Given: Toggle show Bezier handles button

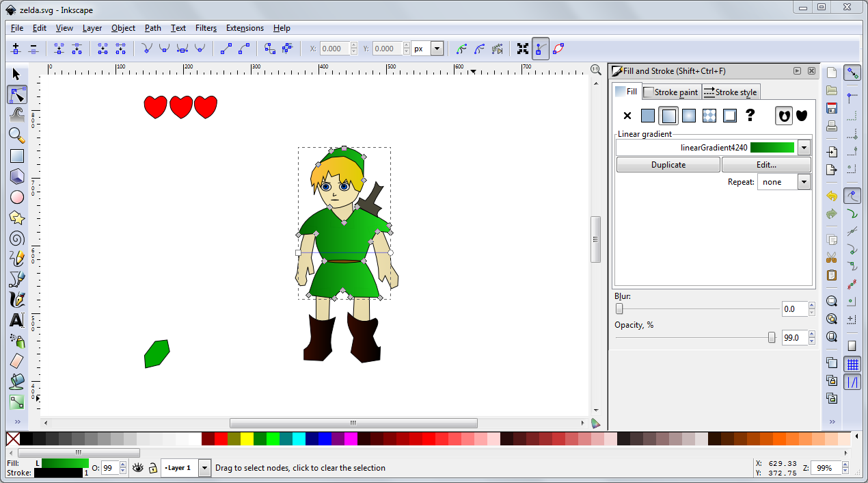Looking at the screenshot, I should coord(541,49).
